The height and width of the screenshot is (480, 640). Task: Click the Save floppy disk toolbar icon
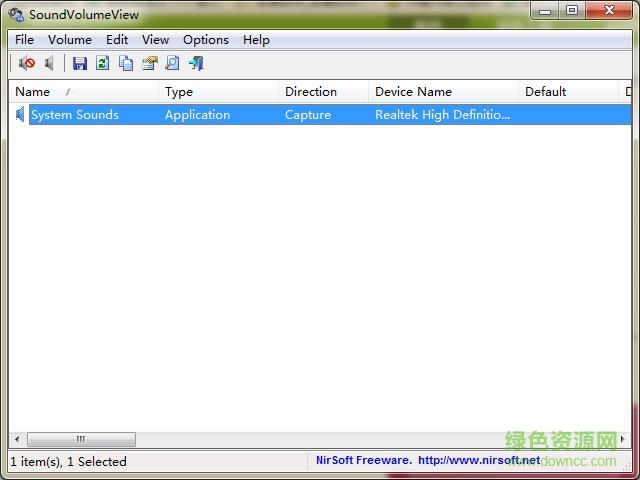(x=80, y=63)
